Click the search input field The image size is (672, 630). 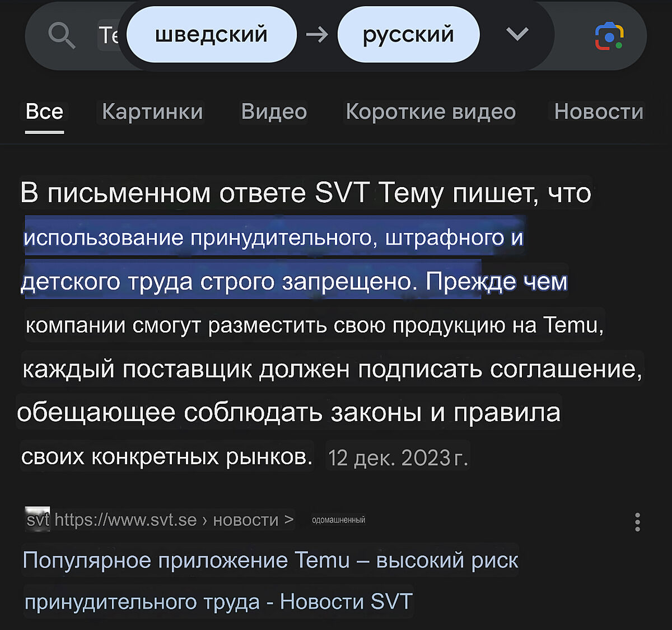point(109,35)
